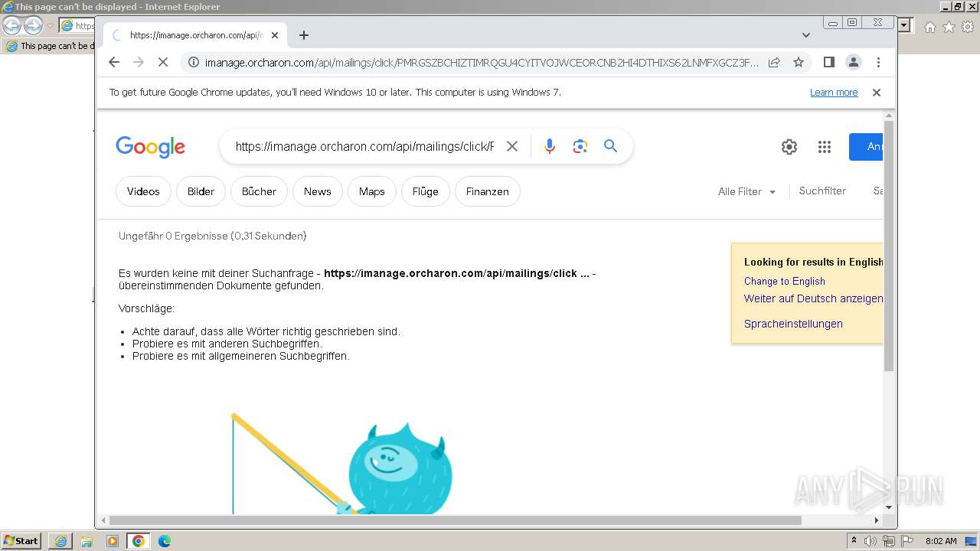
Task: Start voice search with microphone
Action: (x=549, y=146)
